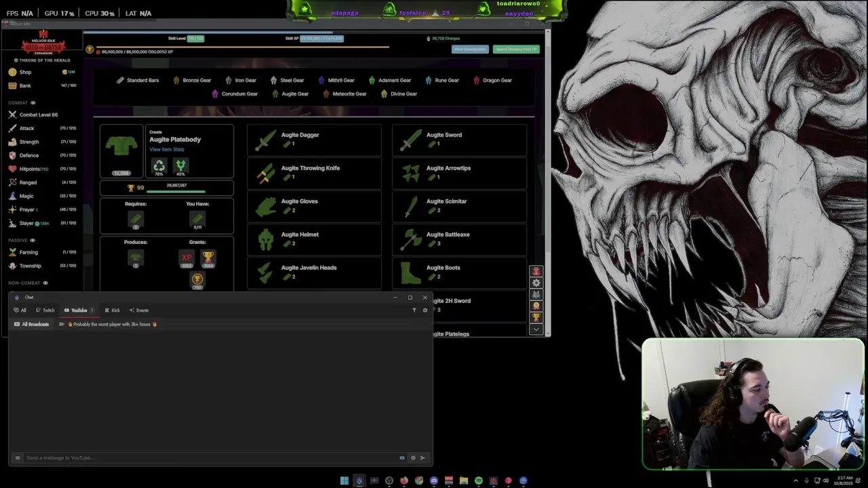Click the View Item Stats link
The height and width of the screenshot is (488, 868).
(167, 149)
